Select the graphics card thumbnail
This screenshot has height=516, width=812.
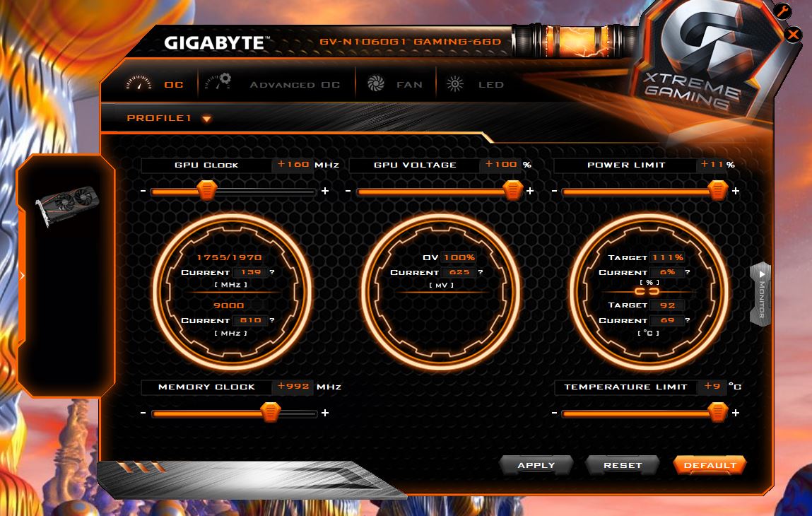[66, 205]
